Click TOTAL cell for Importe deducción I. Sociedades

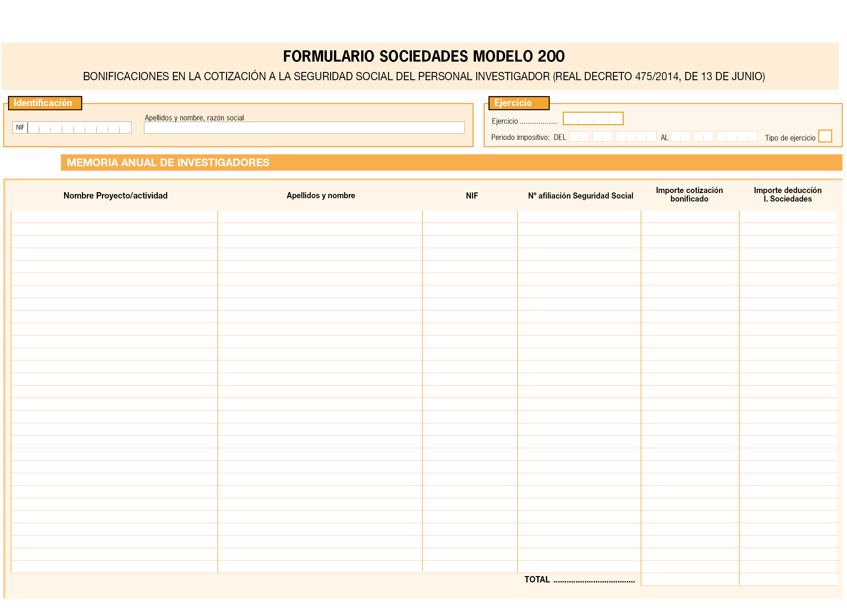click(x=788, y=579)
